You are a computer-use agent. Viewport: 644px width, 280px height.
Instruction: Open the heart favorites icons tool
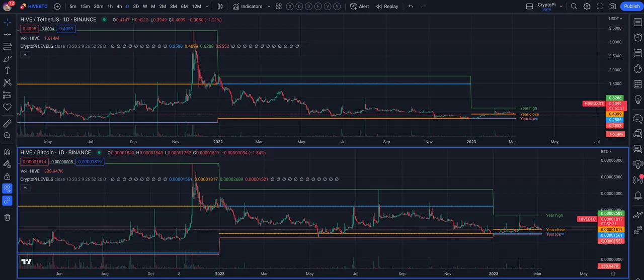coord(7,107)
